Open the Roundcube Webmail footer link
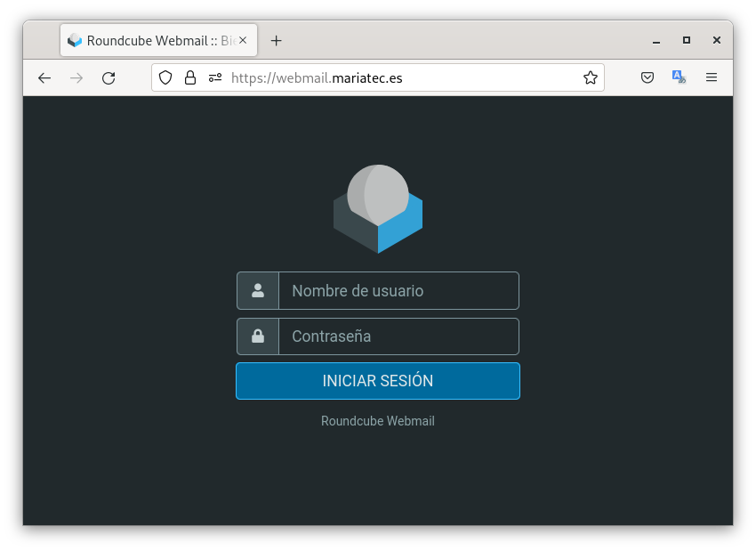This screenshot has width=756, height=551. (378, 421)
